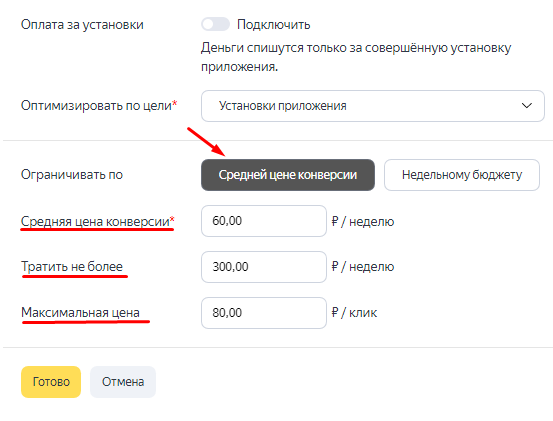This screenshot has width=553, height=421.
Task: Click the red arrow annotation above the conversion button
Action: [x=206, y=142]
